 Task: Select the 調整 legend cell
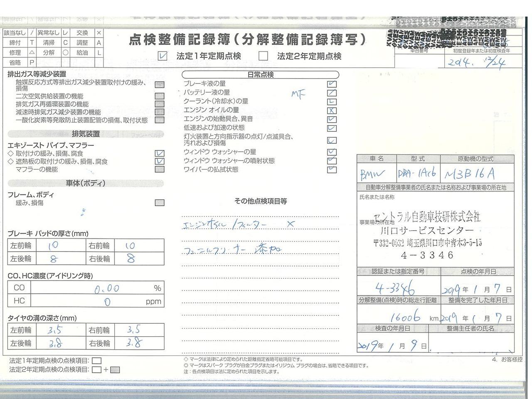point(82,42)
